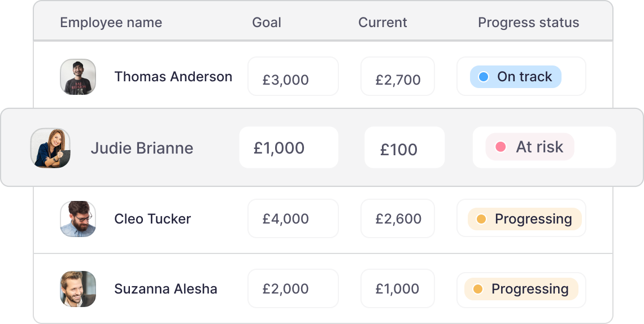Viewport: 644px width, 324px height.
Task: Click the Current column header
Action: [382, 23]
